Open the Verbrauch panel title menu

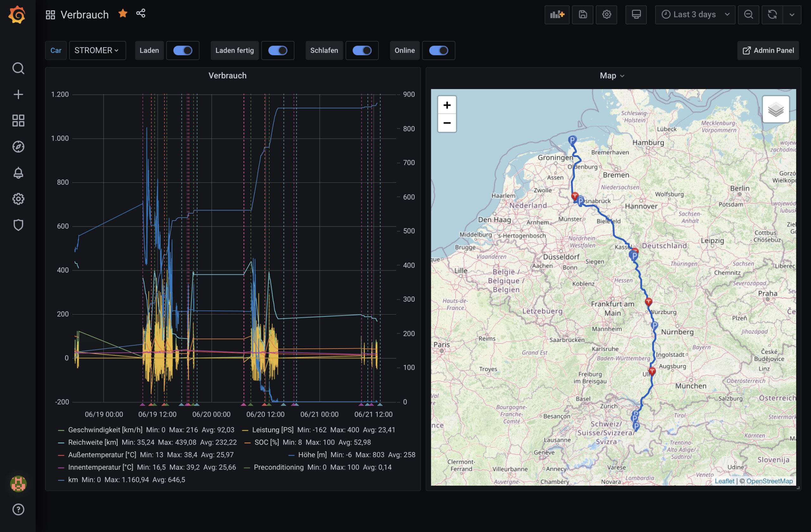point(227,76)
